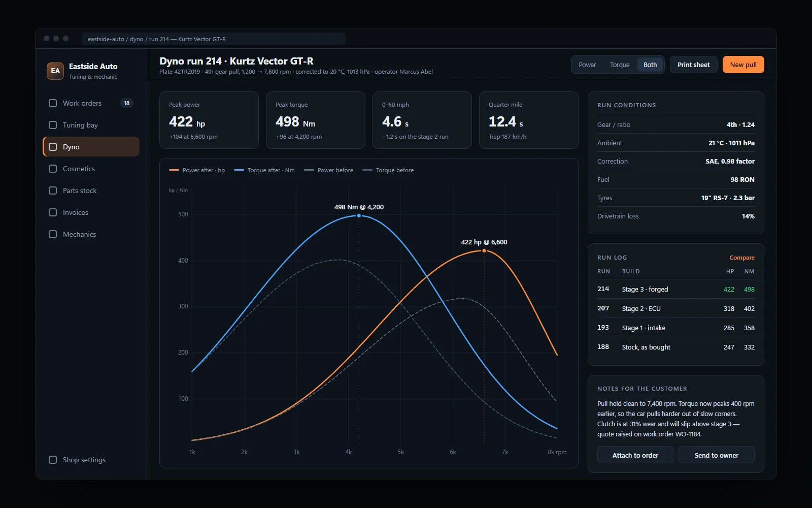
Task: Toggle the Torque before legend item
Action: [388, 170]
